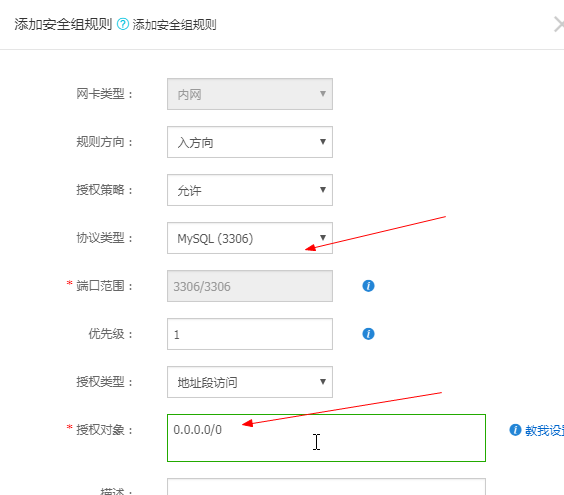Click the 授权对象 label
The height and width of the screenshot is (495, 564).
[x=105, y=430]
